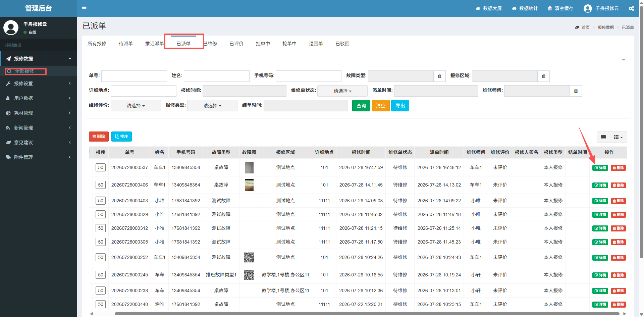Screen dimensions: 644x317
Task: Click the 数据大屏 home icon link
Action: click(x=489, y=8)
